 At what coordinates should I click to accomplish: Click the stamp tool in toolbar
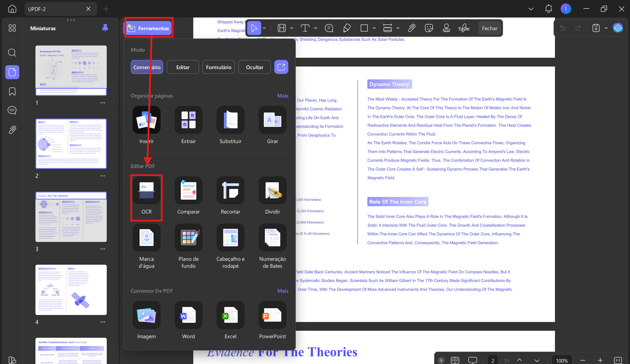(x=446, y=28)
